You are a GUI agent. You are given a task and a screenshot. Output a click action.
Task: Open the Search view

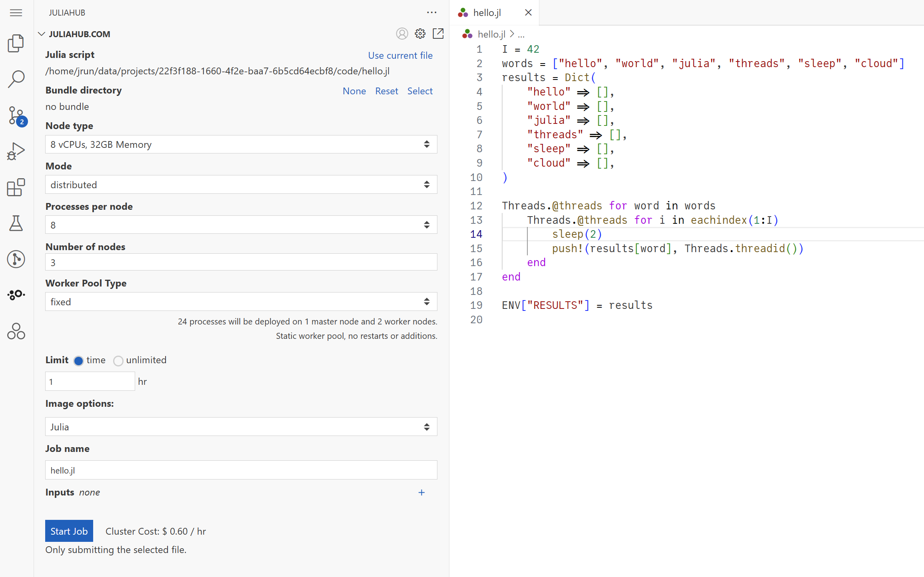[16, 79]
